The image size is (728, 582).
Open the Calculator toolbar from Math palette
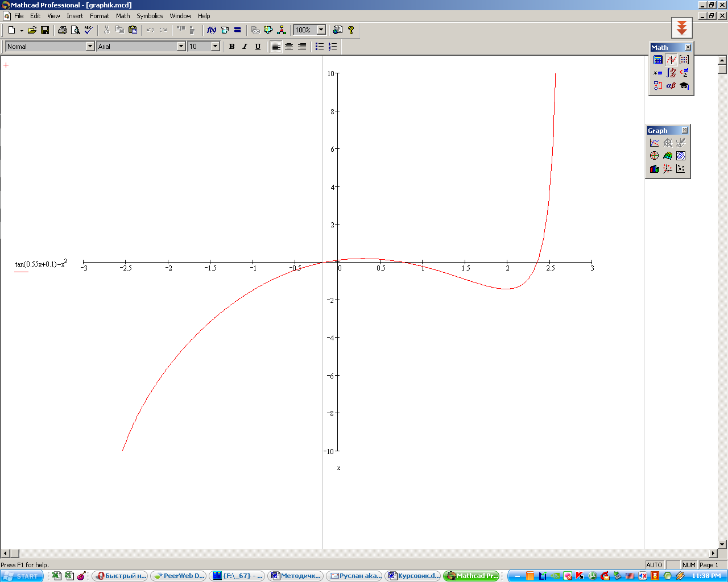(658, 60)
